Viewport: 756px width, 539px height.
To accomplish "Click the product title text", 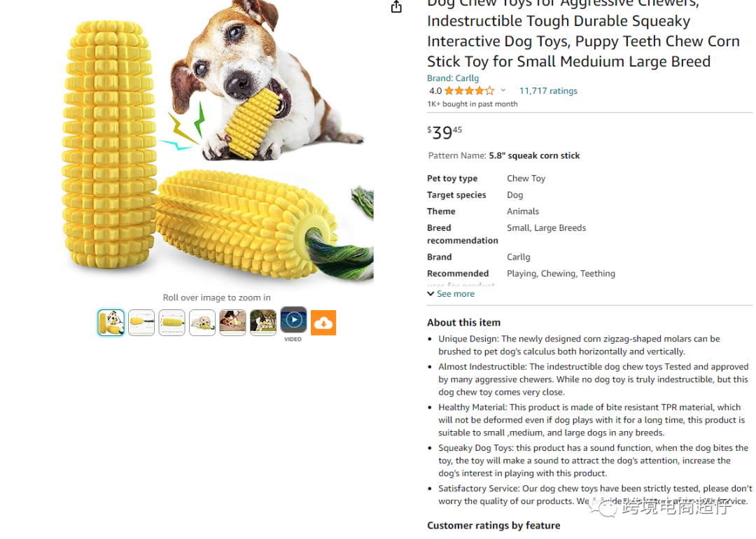I will 583,34.
